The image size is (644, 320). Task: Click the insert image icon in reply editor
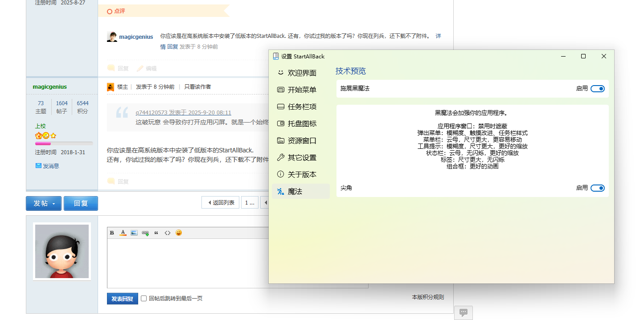(134, 233)
